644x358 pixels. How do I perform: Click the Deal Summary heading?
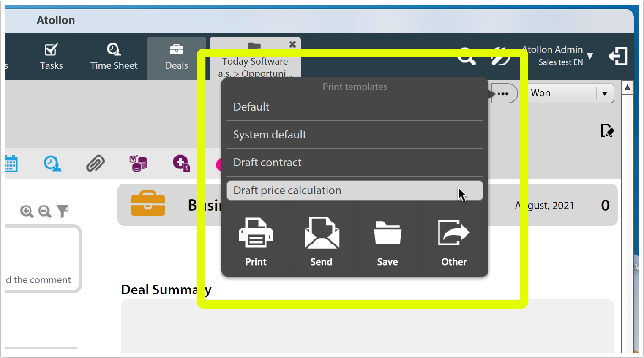[166, 290]
